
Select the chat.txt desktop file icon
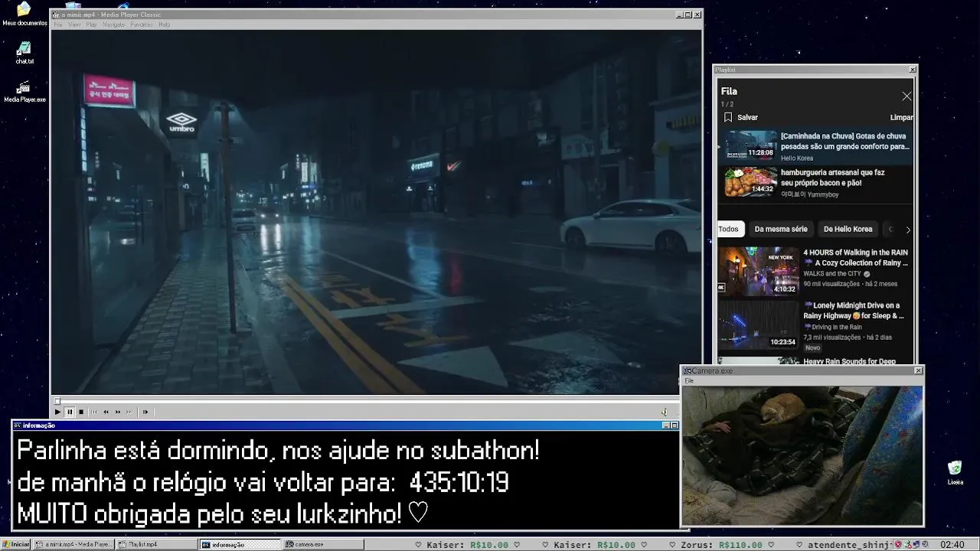tap(24, 53)
